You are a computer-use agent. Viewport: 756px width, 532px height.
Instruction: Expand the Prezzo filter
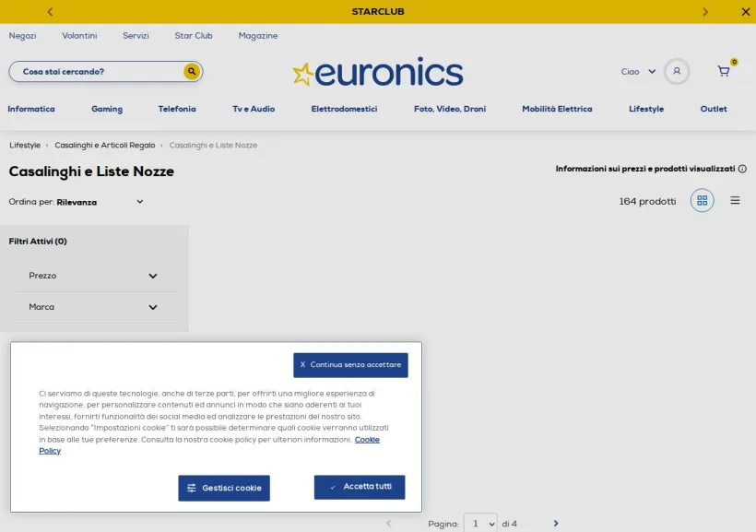(93, 276)
